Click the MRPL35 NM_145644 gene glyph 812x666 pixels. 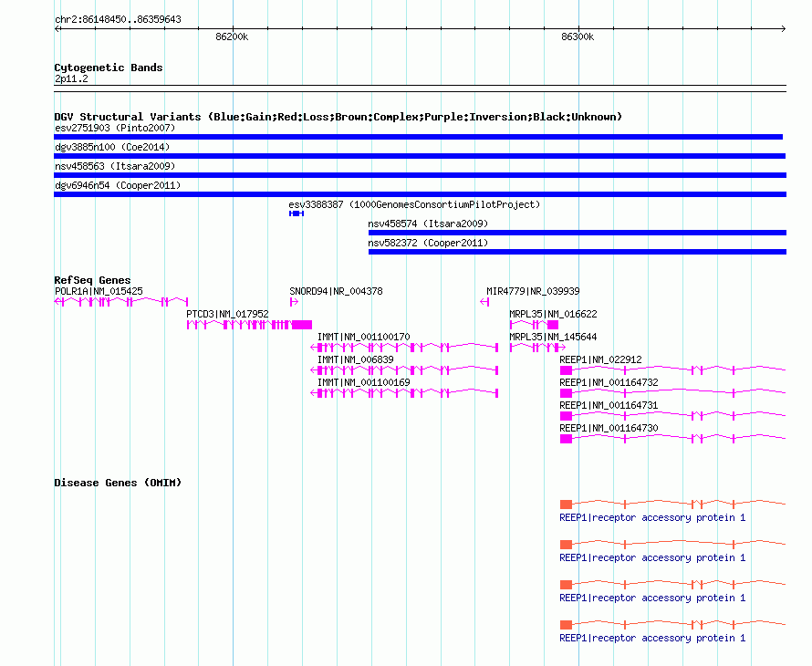click(537, 348)
